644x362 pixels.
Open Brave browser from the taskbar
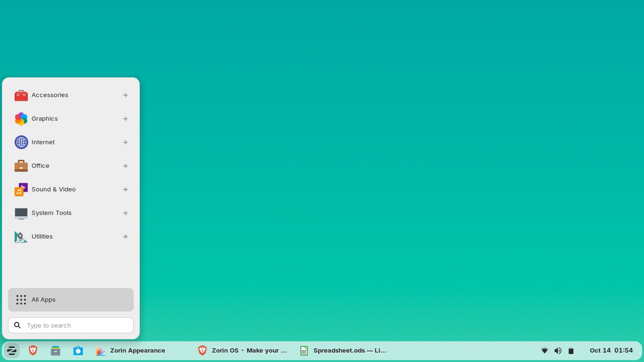pos(33,351)
